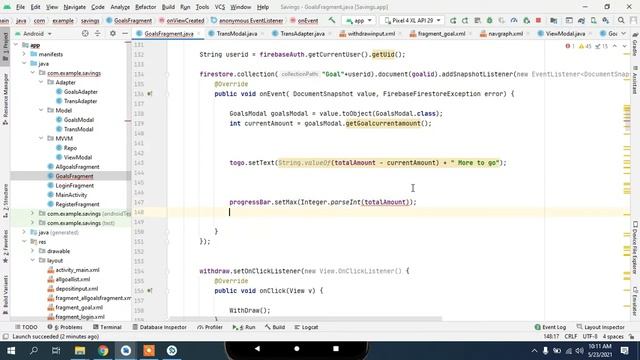Open Task View on the taskbar
The height and width of the screenshot is (360, 640).
pos(56,351)
